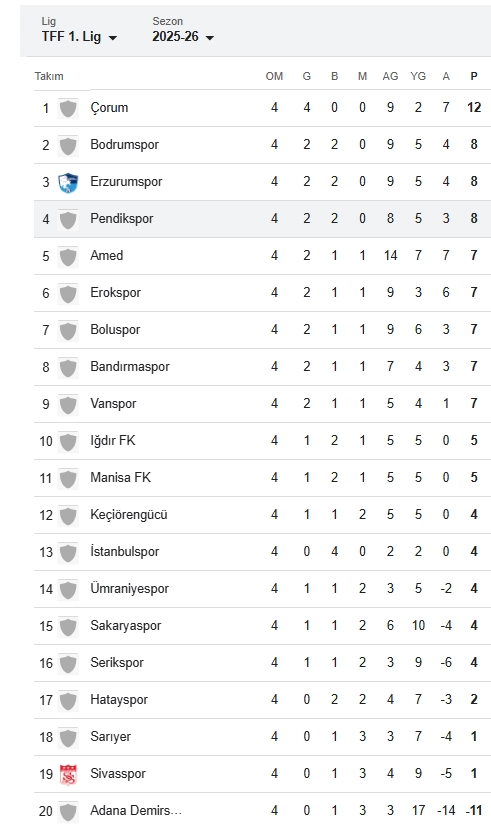Click the Erzurumspor team crest icon
The width and height of the screenshot is (491, 834).
pos(68,182)
